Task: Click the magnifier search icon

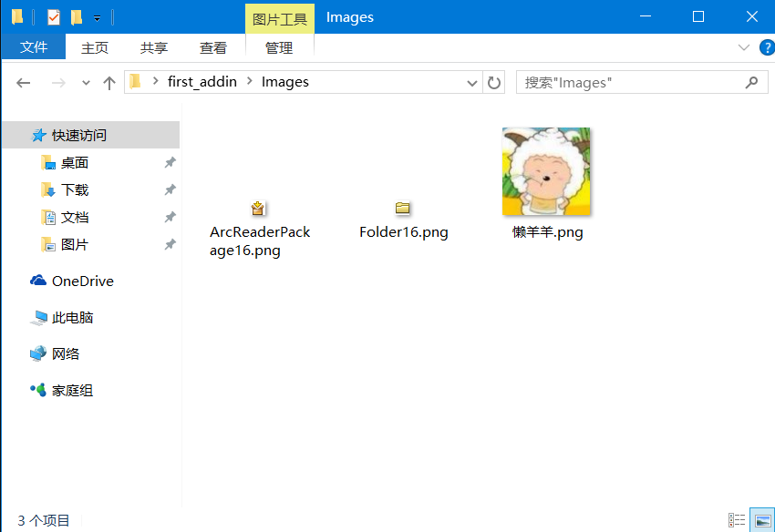Action: (752, 83)
